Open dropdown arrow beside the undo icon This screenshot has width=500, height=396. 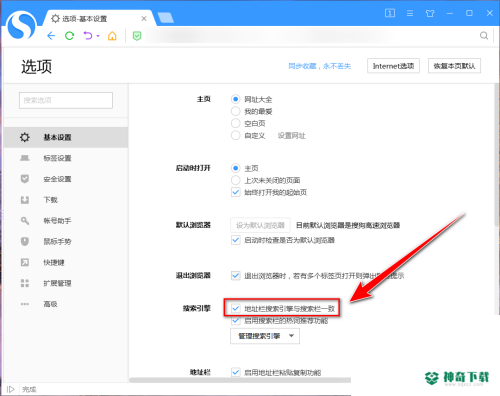98,36
